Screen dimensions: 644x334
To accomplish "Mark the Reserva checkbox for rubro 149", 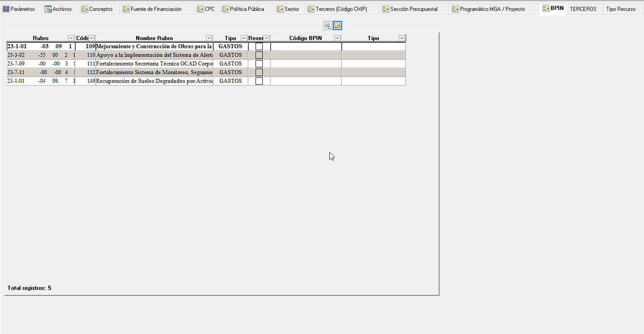I will click(x=259, y=81).
